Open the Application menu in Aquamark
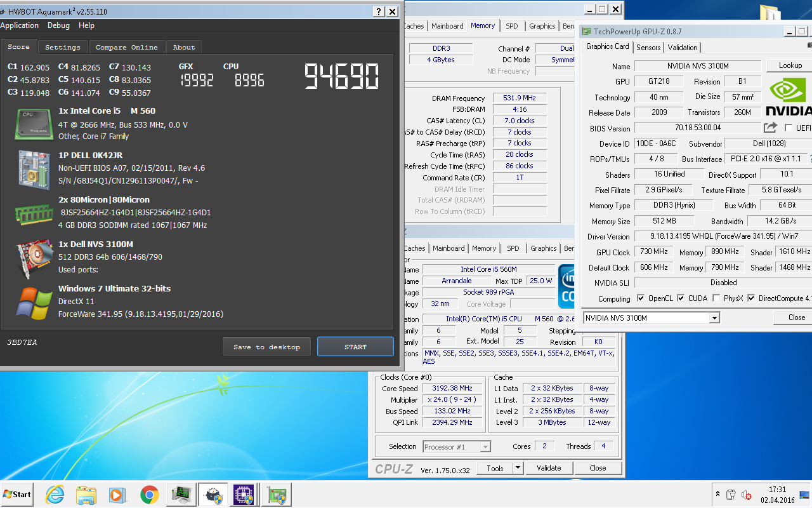 click(x=20, y=25)
